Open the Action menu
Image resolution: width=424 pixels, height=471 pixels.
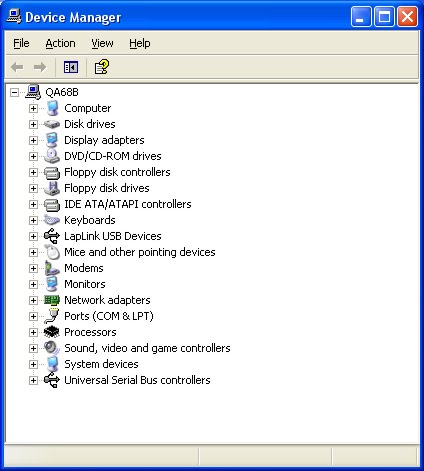tap(60, 43)
